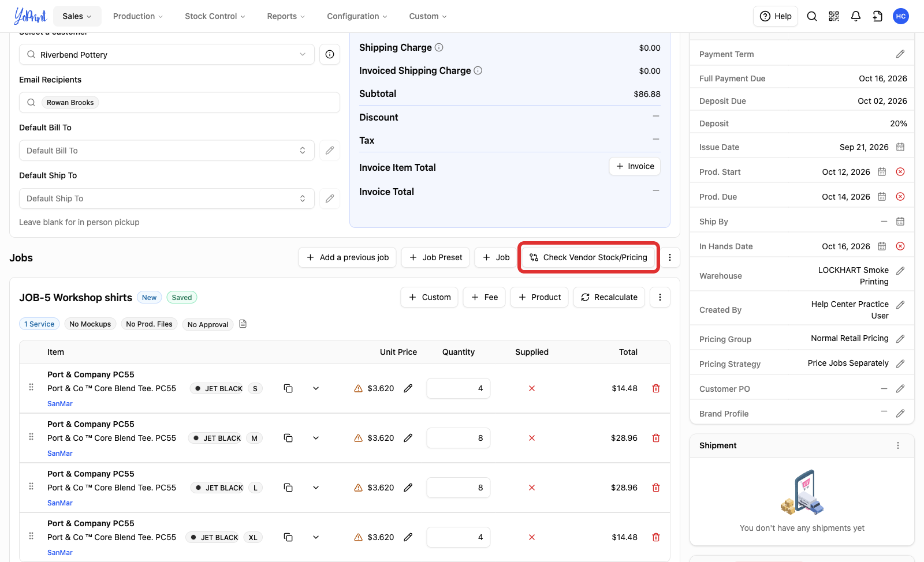
Task: Edit Payment Term with pencil icon
Action: point(900,54)
